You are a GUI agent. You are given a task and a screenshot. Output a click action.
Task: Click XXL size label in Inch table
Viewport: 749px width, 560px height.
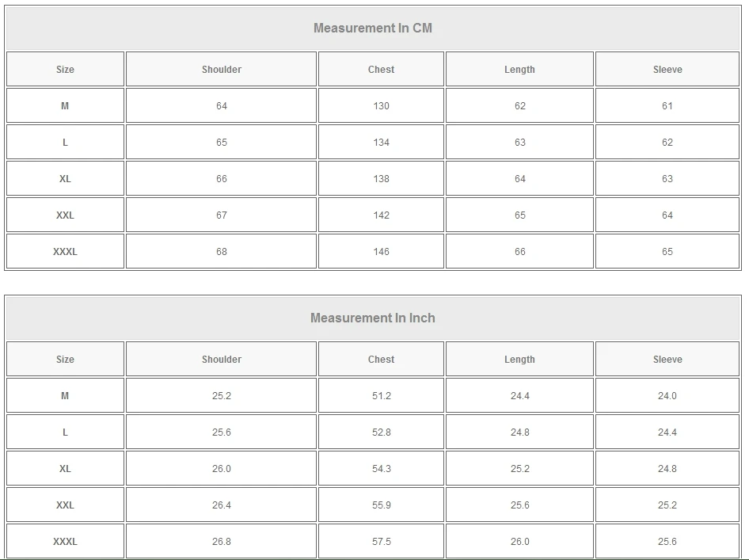point(65,505)
